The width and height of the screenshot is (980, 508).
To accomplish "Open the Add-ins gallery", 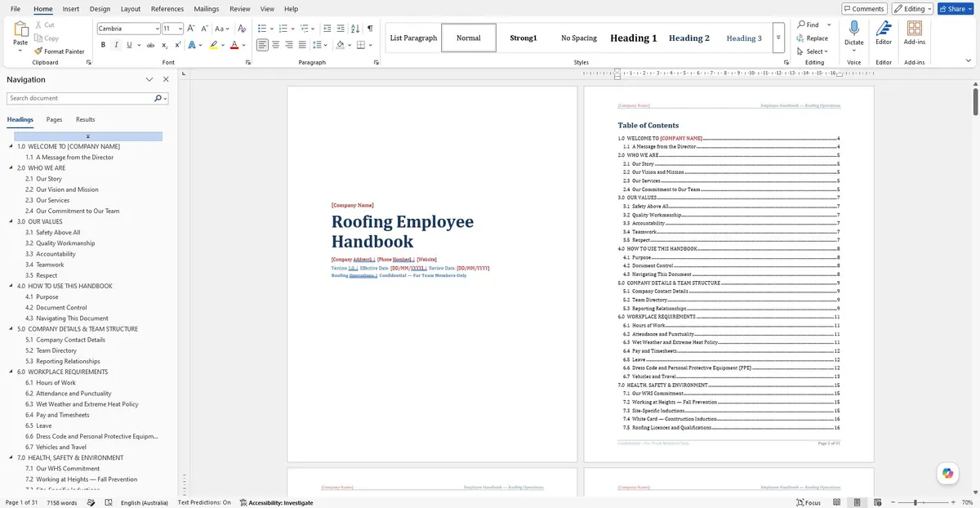I will (915, 33).
